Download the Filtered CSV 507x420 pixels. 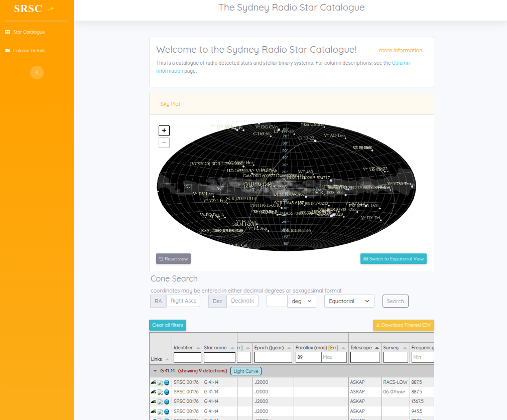point(403,325)
